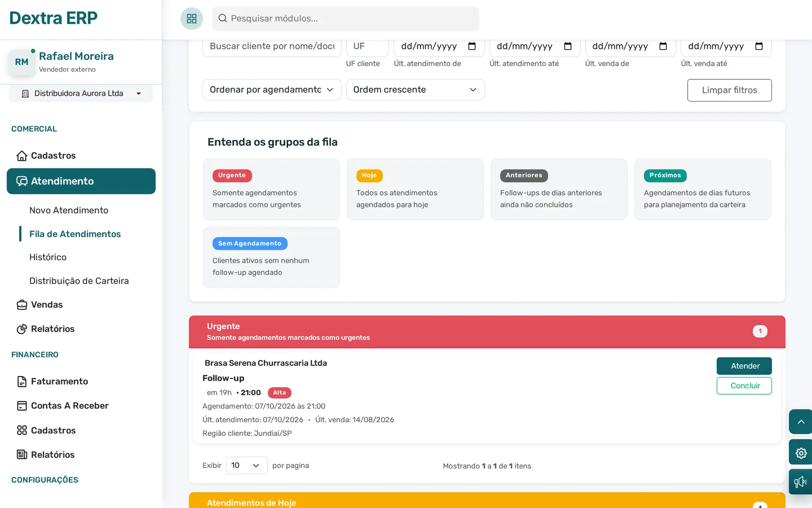Click the Brasa Serena Churrascaria Ltda name
The height and width of the screenshot is (508, 812).
[x=266, y=363]
